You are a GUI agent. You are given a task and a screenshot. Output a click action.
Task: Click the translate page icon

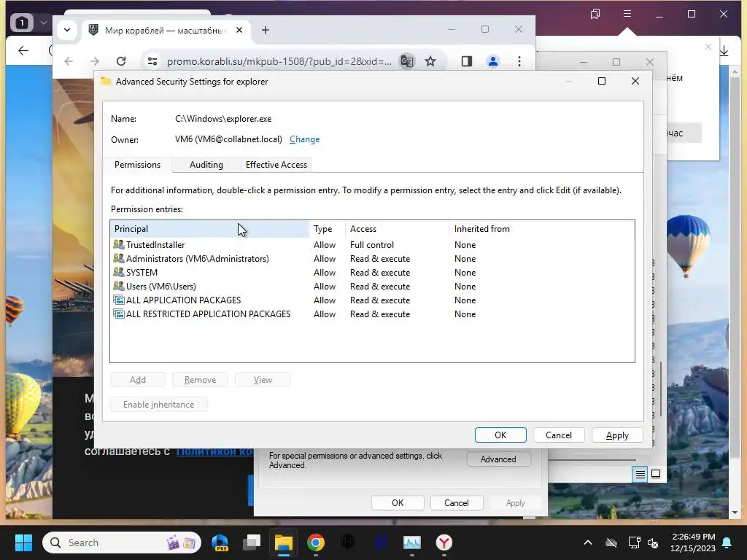[x=407, y=61]
